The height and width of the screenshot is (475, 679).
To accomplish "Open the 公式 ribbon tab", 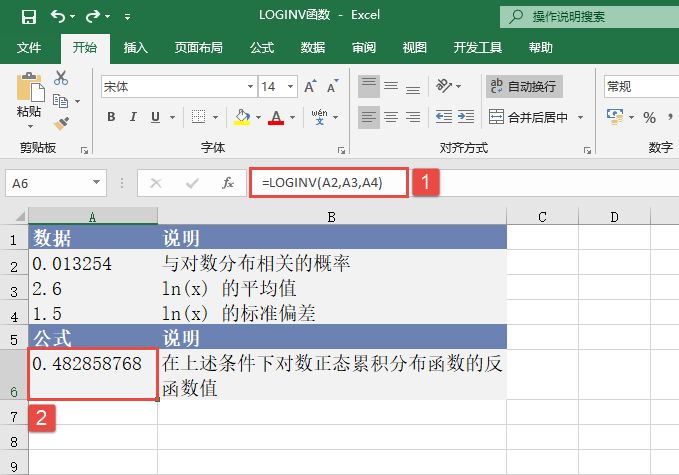I will 262,47.
